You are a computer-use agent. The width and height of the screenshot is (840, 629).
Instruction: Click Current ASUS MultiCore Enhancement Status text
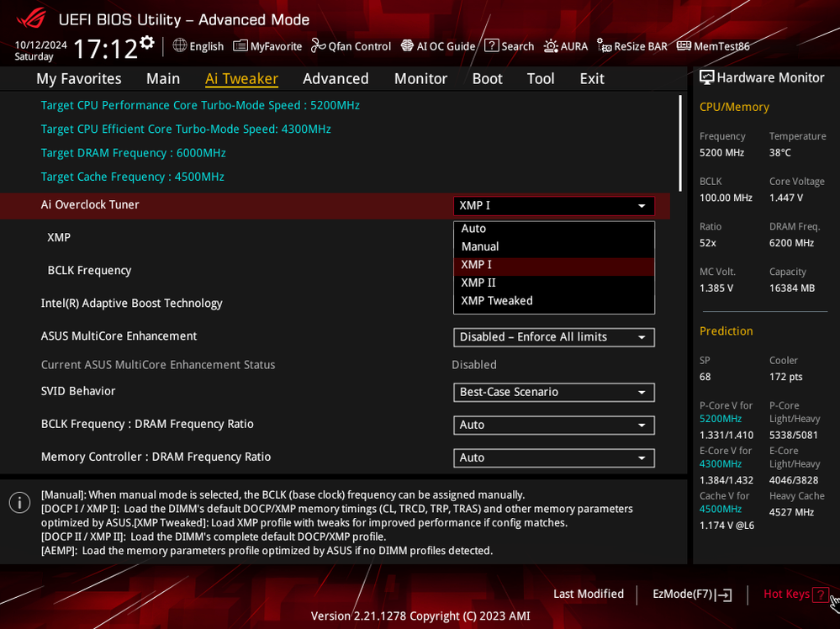click(x=158, y=365)
